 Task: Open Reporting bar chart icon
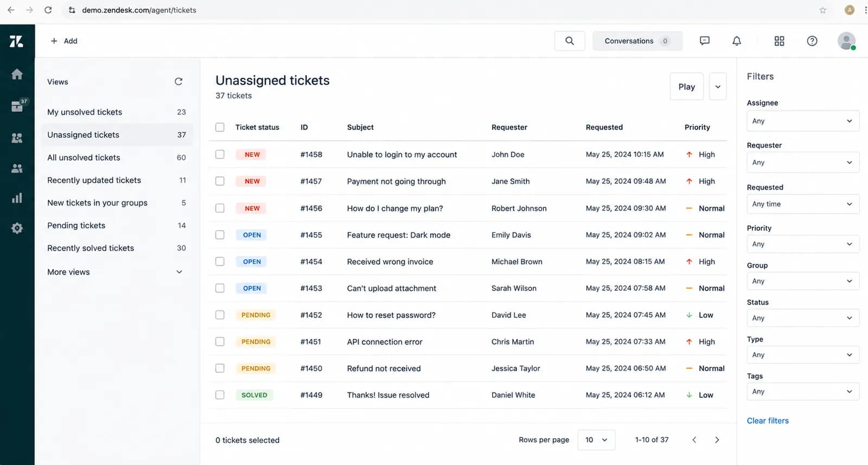[17, 198]
